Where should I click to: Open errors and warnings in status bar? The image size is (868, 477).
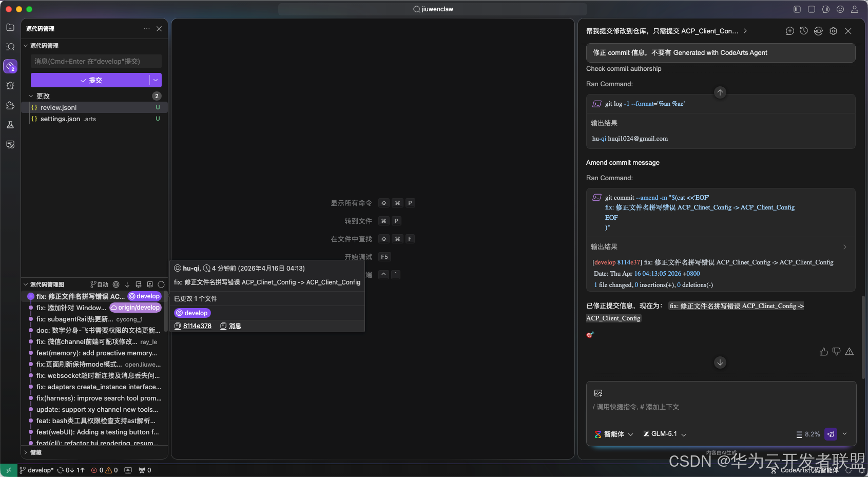[x=104, y=470]
